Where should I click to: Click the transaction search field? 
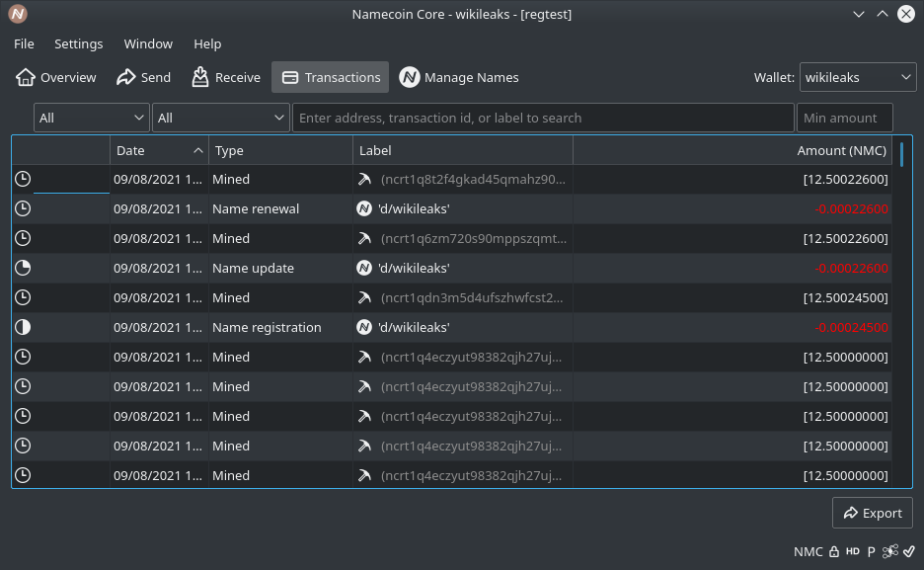point(543,117)
